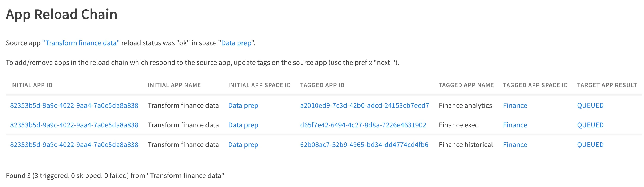The image size is (644, 187).
Task: Open the Data prep space from the Finance historical row
Action: 243,145
